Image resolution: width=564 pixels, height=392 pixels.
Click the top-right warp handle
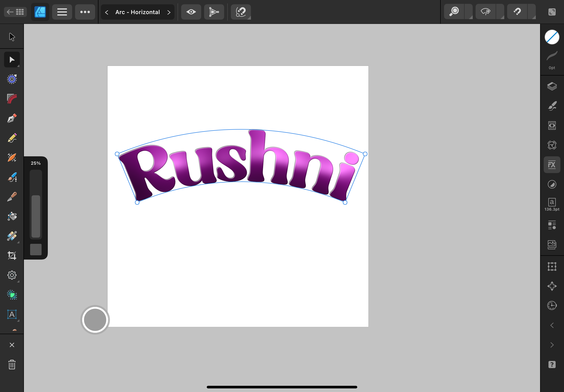(x=365, y=154)
